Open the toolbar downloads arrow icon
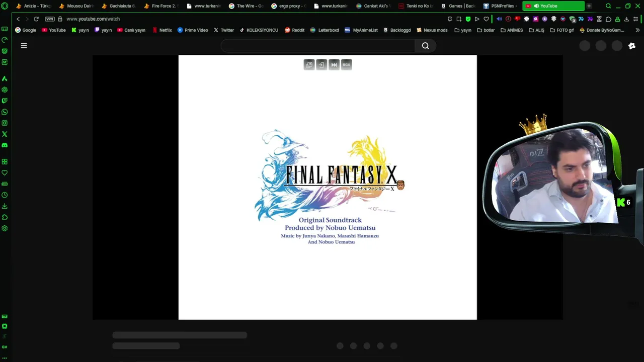Viewport: 644px width, 362px height. [x=626, y=19]
